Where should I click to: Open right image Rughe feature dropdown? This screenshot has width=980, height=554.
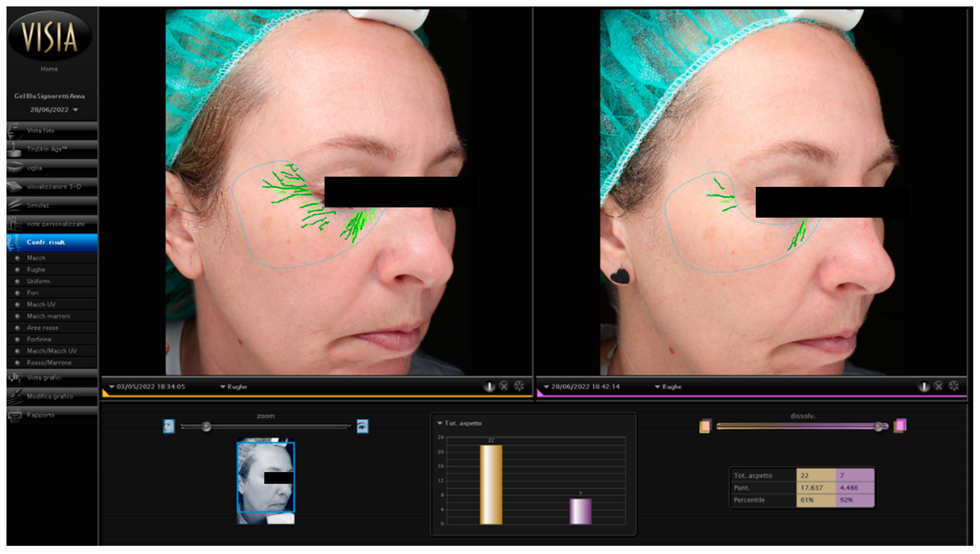[x=668, y=387]
